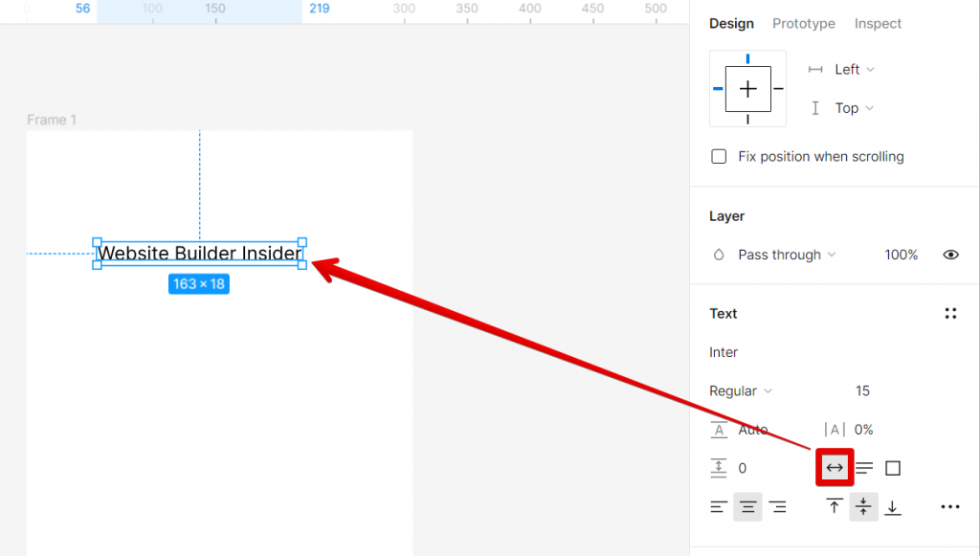Click the text align right icon
This screenshot has height=556, width=980.
click(776, 506)
